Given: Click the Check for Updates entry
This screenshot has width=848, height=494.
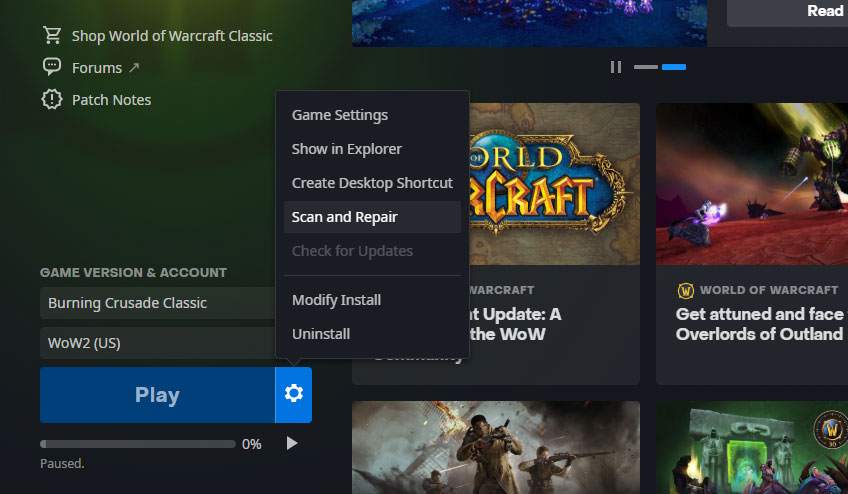Looking at the screenshot, I should pyautogui.click(x=372, y=251).
